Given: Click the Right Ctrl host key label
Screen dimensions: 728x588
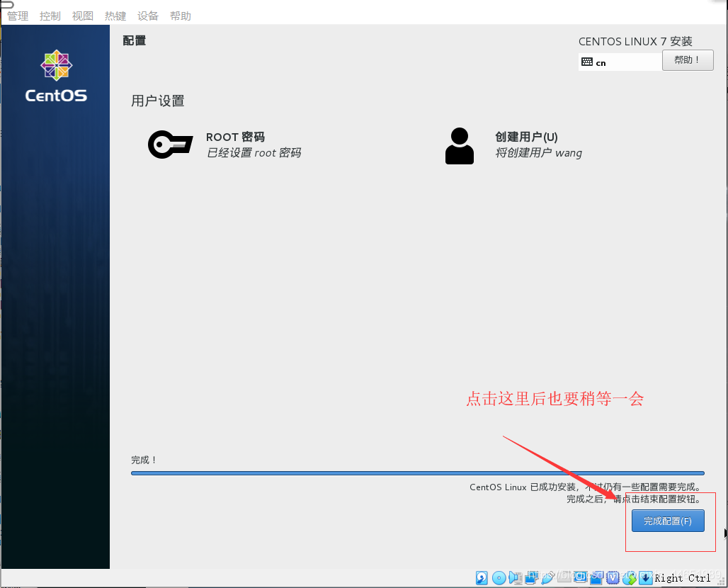Looking at the screenshot, I should point(683,578).
